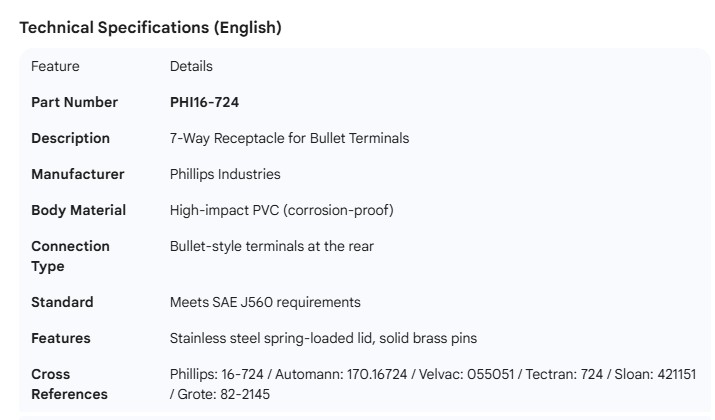Click the PHI16-724 part number value
Image resolution: width=715 pixels, height=420 pixels.
[x=204, y=102]
